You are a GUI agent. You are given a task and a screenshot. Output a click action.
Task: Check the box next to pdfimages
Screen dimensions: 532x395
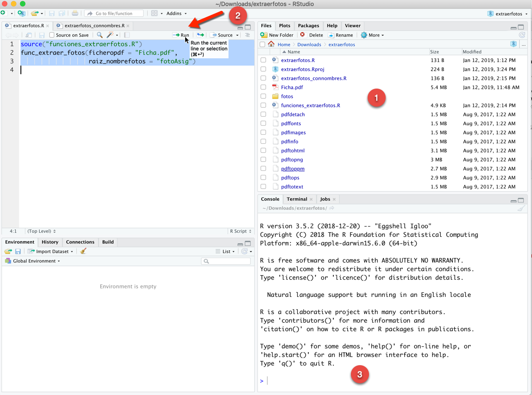pyautogui.click(x=263, y=132)
